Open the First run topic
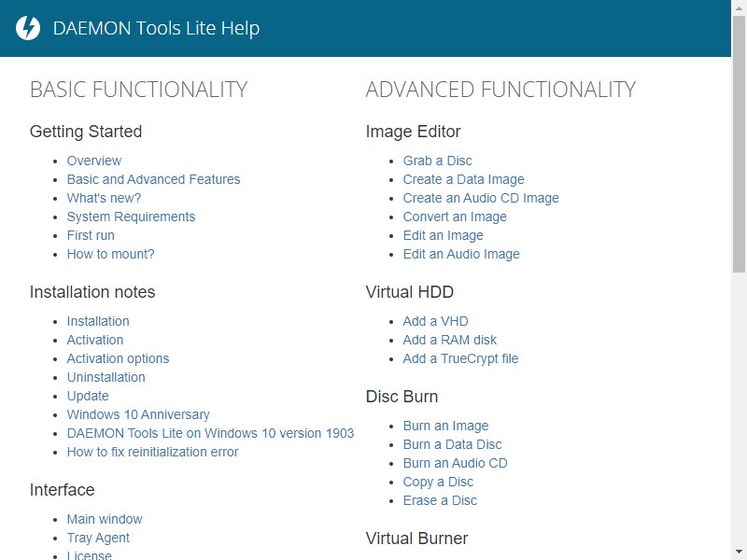This screenshot has width=747, height=560. point(91,235)
